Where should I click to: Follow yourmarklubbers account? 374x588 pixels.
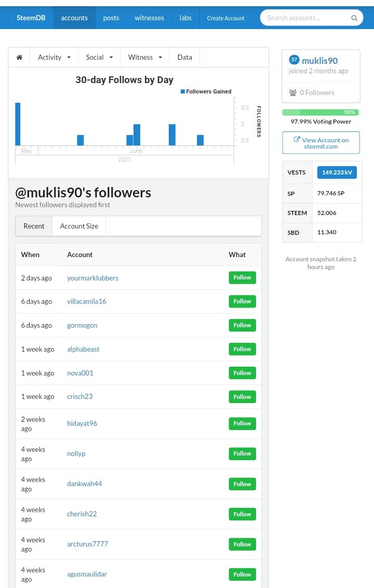coord(242,277)
